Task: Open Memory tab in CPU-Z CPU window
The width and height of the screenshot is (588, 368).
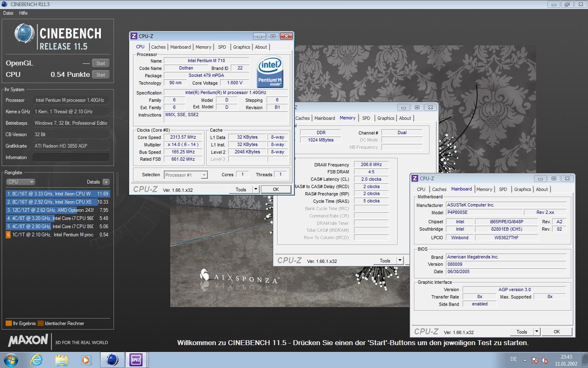Action: 203,47
